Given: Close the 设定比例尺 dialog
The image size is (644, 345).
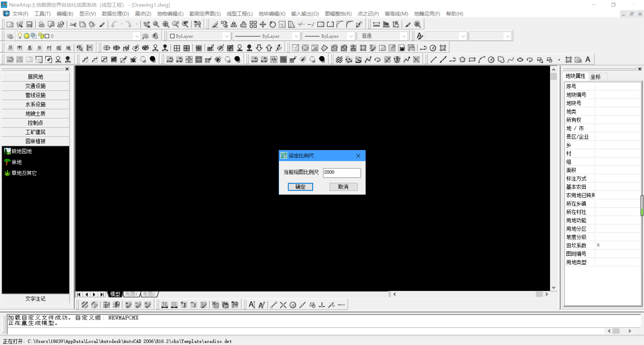Looking at the screenshot, I should [358, 156].
